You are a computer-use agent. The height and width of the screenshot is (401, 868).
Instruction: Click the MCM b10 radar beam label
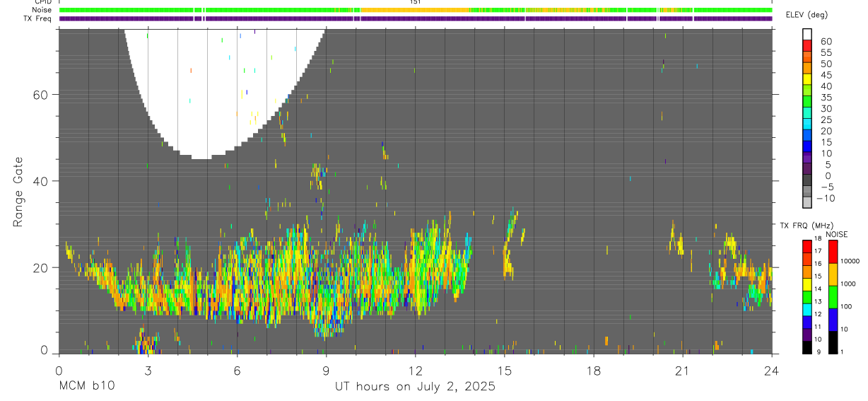tap(87, 386)
